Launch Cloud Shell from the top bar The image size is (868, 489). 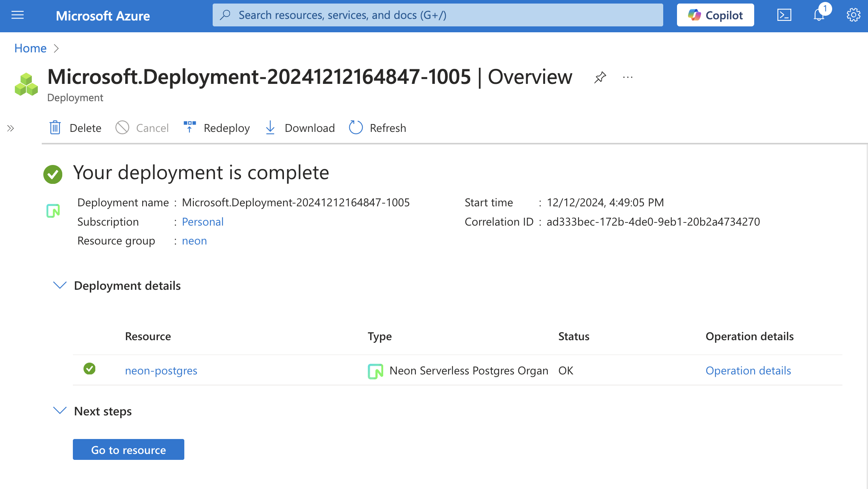pos(784,15)
